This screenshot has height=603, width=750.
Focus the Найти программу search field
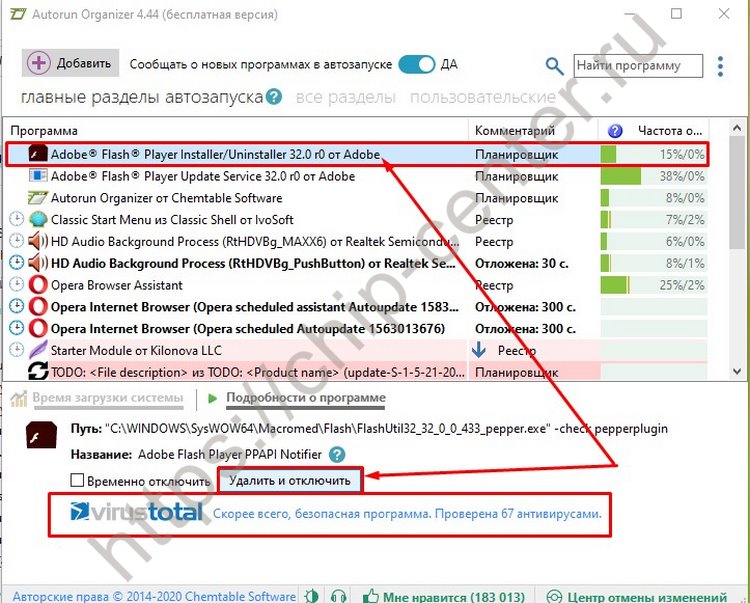click(x=638, y=66)
